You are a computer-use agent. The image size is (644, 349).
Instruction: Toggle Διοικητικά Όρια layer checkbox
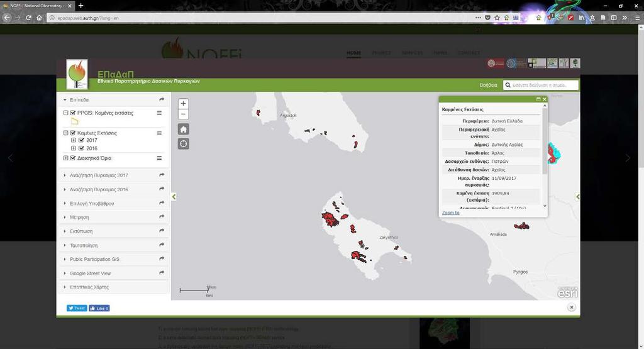[x=73, y=158]
